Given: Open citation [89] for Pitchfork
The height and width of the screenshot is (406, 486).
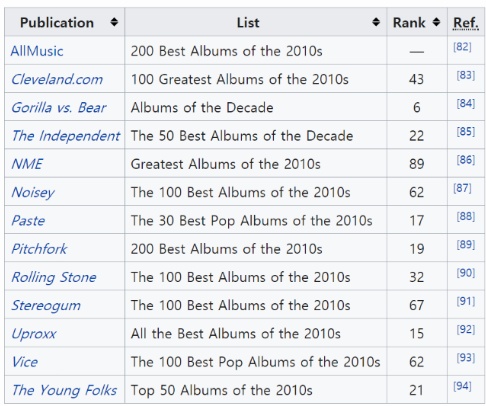Looking at the screenshot, I should [x=466, y=244].
